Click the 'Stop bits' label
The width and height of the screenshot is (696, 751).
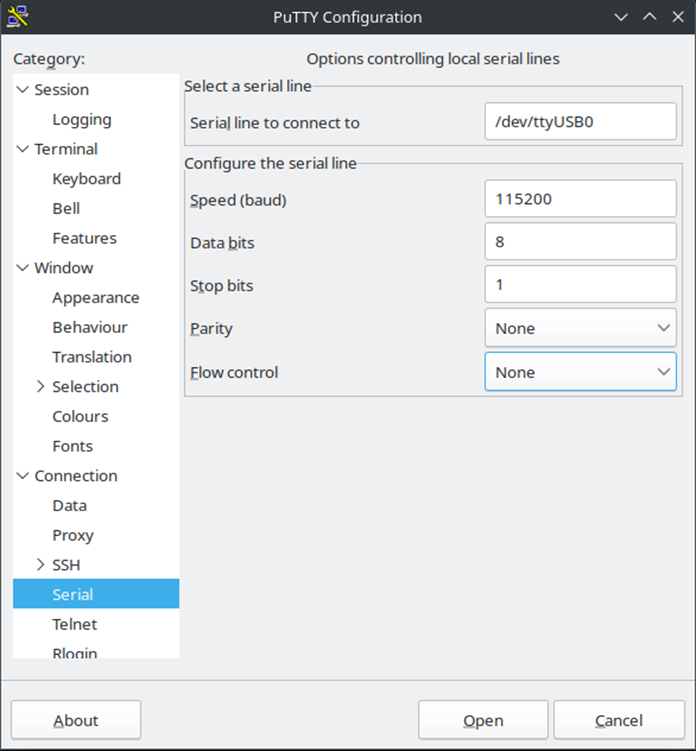point(221,286)
